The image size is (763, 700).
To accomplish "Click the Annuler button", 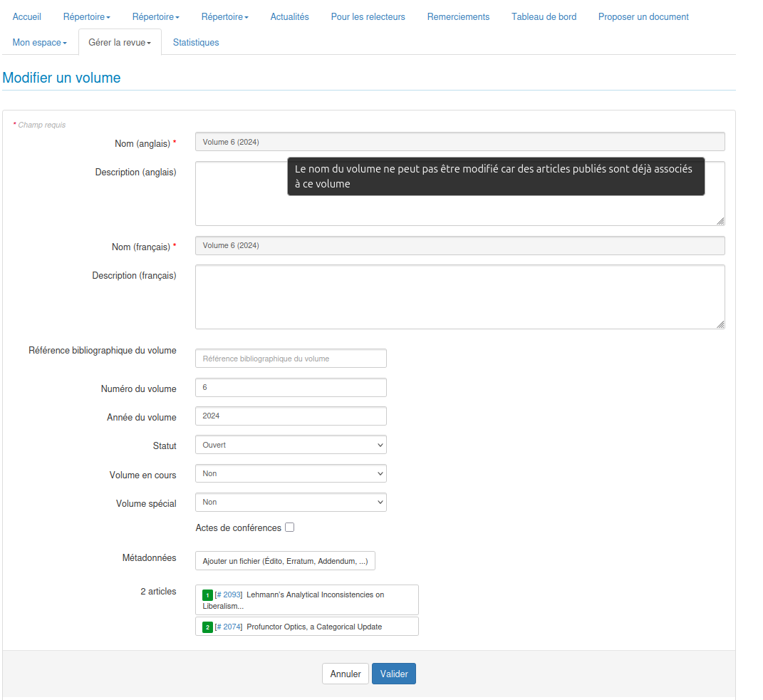I will 346,674.
